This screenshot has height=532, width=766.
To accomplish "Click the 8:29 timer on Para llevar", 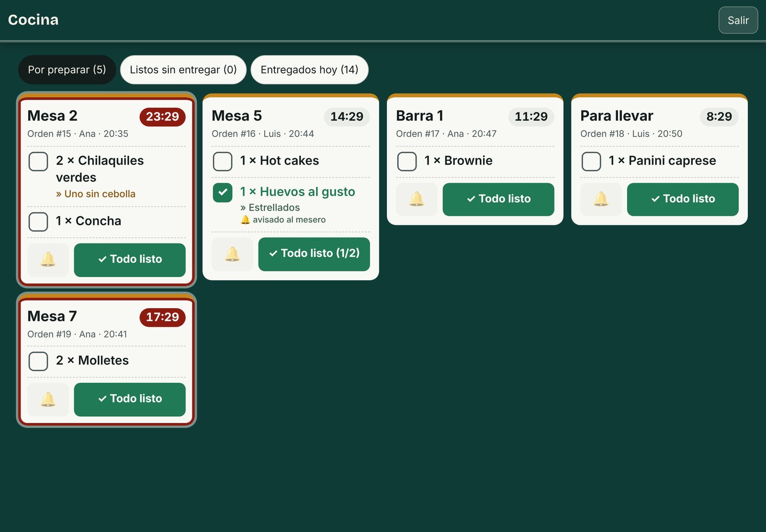I will point(719,117).
